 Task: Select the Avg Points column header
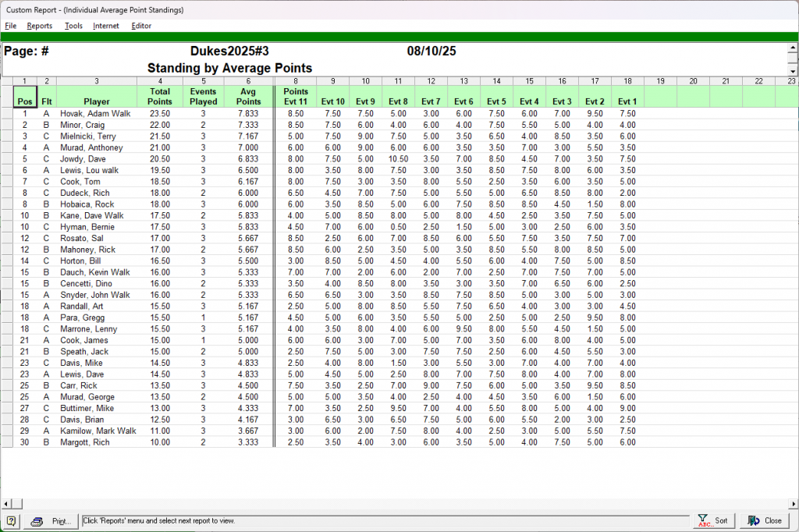[x=248, y=97]
